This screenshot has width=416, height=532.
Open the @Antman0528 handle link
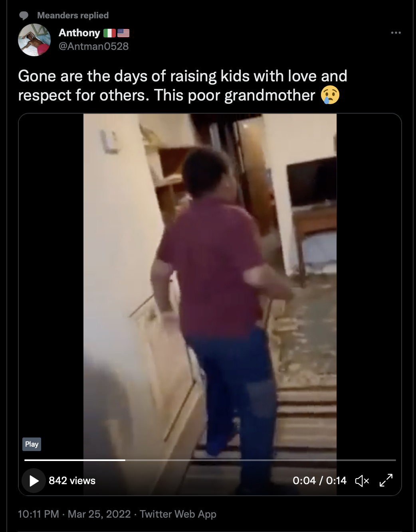[93, 46]
